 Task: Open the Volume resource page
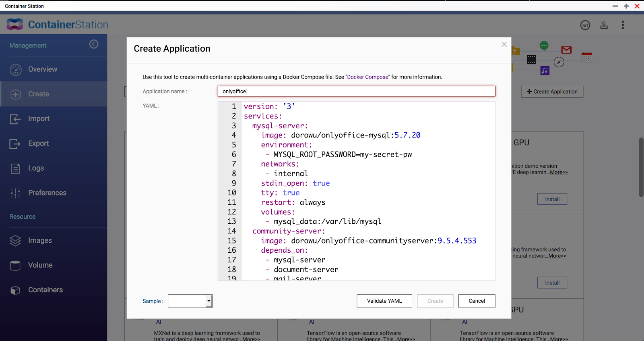tap(54, 265)
